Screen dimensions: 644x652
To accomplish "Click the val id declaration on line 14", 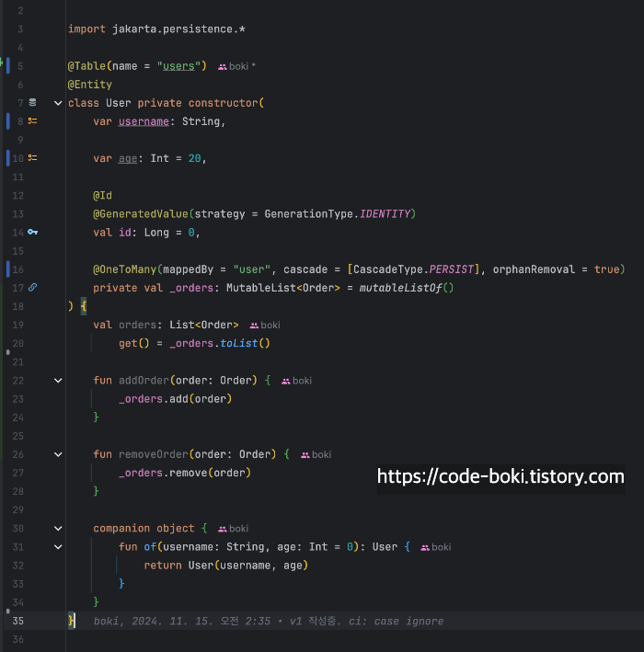I will pyautogui.click(x=146, y=233).
